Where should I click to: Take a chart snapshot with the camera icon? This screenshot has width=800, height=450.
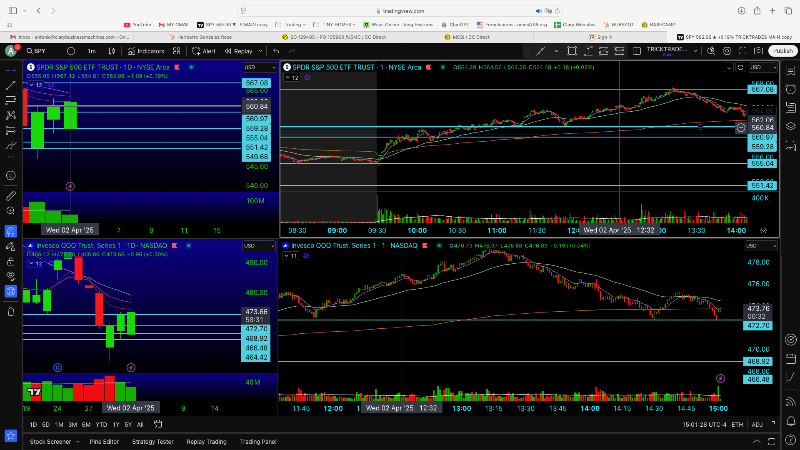pyautogui.click(x=759, y=51)
